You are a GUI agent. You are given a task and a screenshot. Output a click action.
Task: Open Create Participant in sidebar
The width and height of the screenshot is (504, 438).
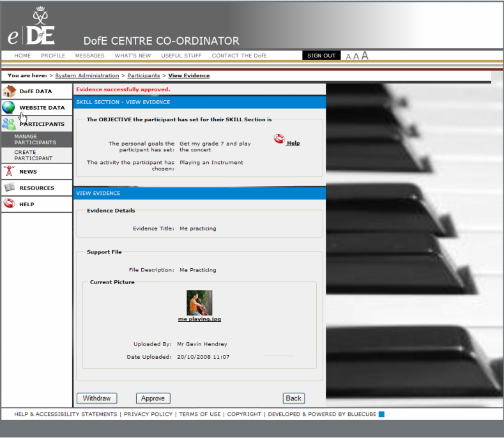coord(33,155)
